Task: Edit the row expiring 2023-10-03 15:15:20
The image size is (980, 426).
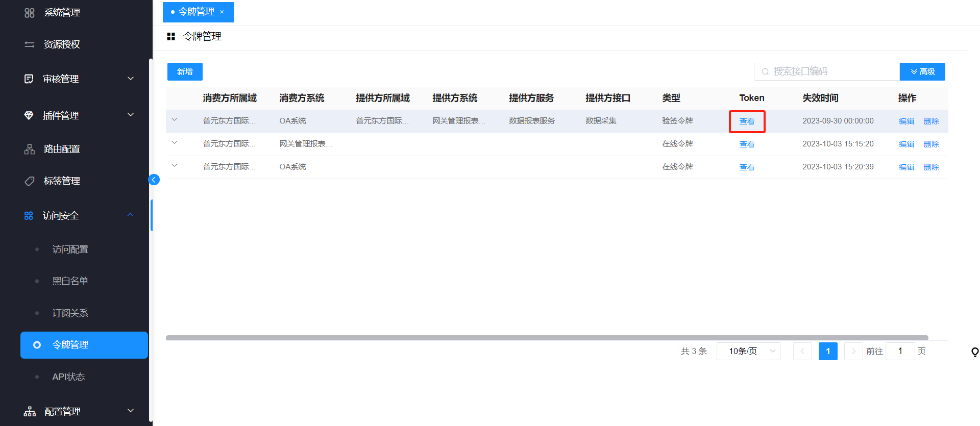Action: point(906,144)
